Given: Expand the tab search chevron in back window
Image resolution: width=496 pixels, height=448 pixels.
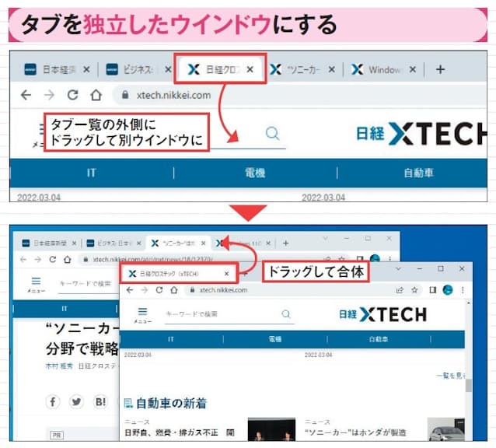Looking at the screenshot, I should pos(325,238).
